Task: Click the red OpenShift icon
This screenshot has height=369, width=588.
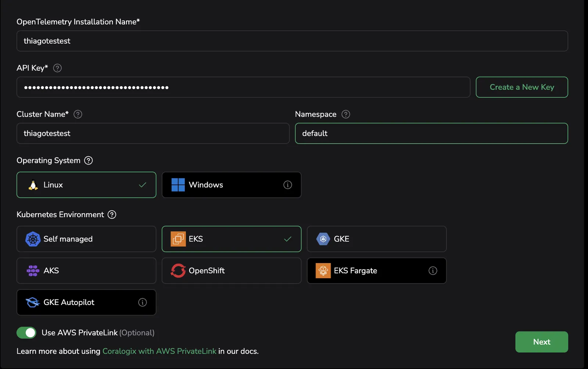Action: point(178,271)
